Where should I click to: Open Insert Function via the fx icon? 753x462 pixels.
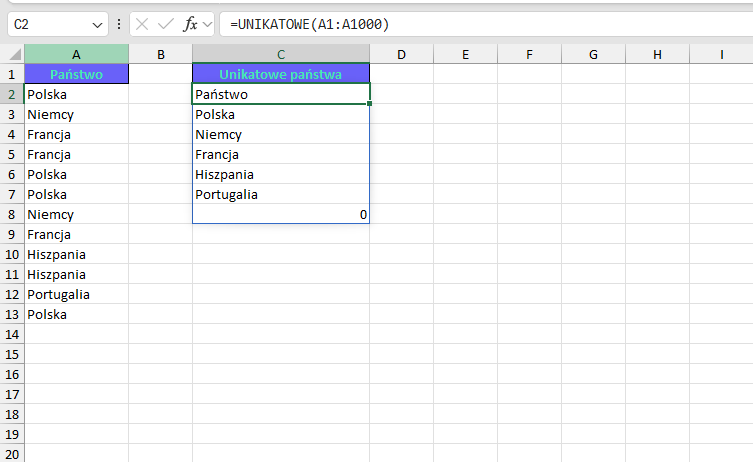(x=190, y=23)
